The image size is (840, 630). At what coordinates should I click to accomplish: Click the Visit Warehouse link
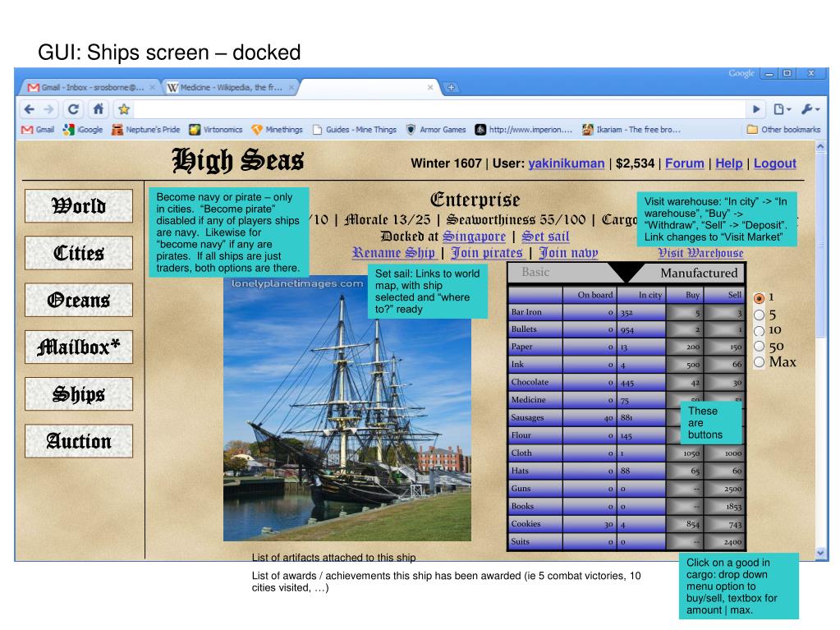pos(700,253)
